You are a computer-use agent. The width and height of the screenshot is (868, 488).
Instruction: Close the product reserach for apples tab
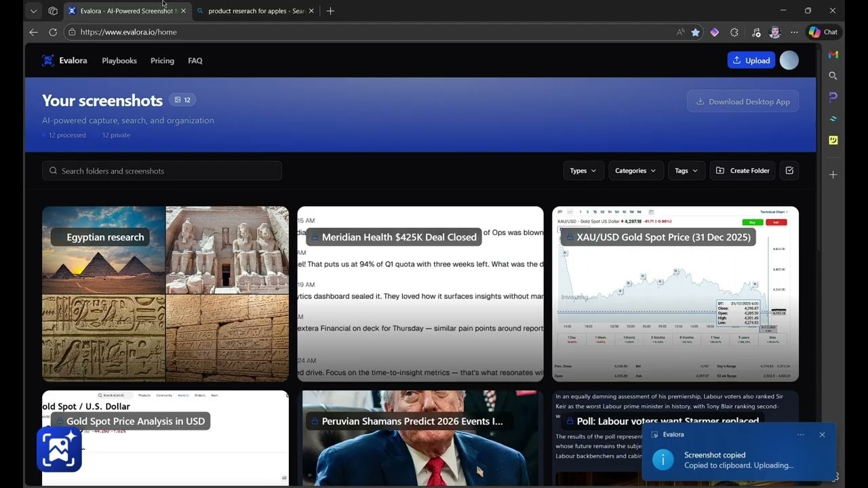pos(311,11)
